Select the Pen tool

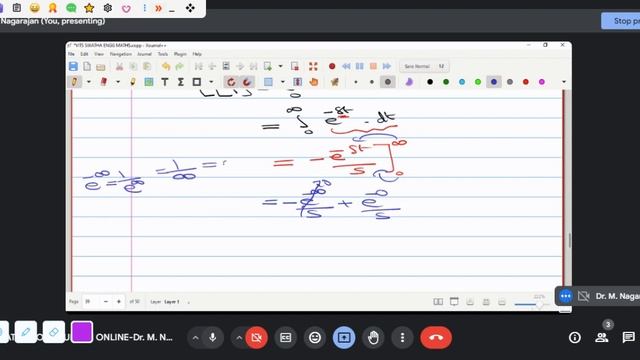pos(74,82)
